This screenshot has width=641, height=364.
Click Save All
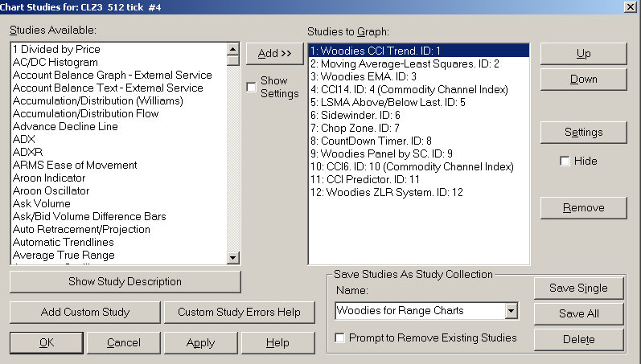tap(578, 313)
